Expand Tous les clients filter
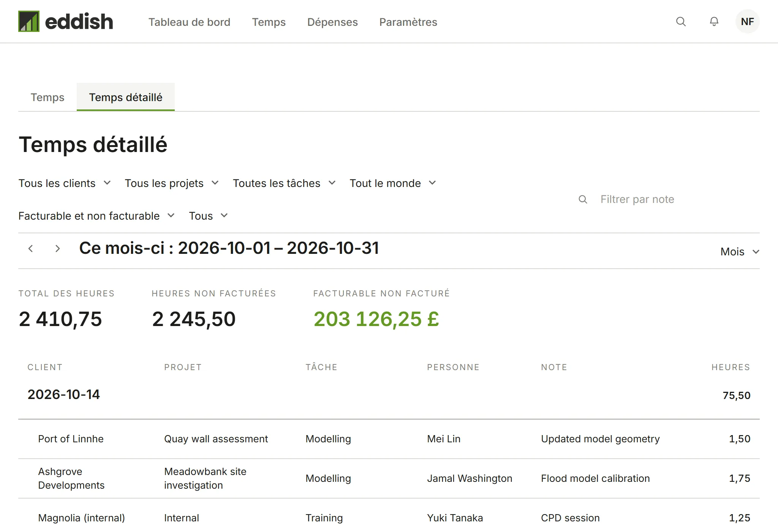The image size is (778, 532). tap(65, 183)
